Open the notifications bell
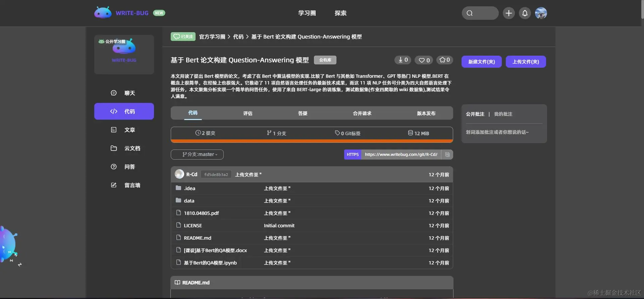This screenshot has height=299, width=644. (x=525, y=13)
